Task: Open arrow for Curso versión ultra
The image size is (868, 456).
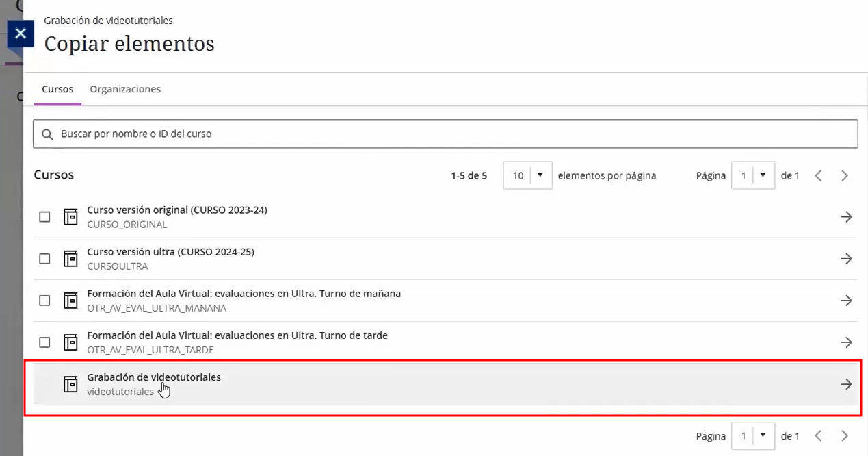Action: 846,259
